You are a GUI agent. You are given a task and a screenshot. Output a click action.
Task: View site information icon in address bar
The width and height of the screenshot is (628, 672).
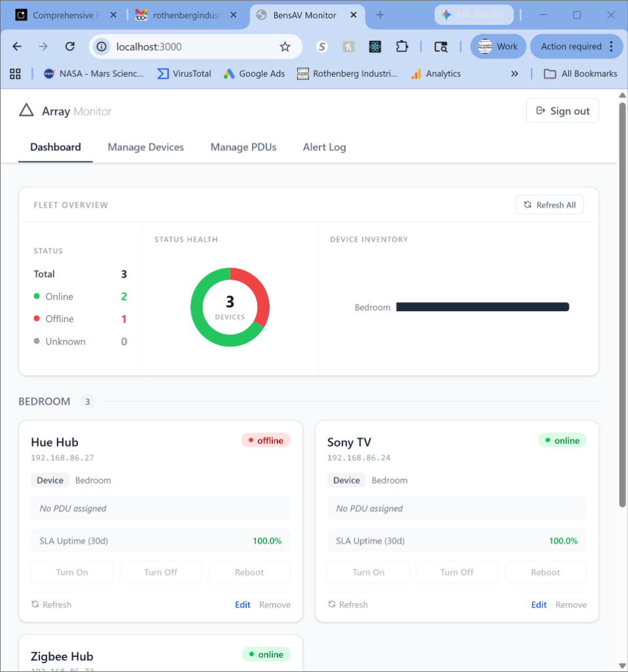[102, 47]
